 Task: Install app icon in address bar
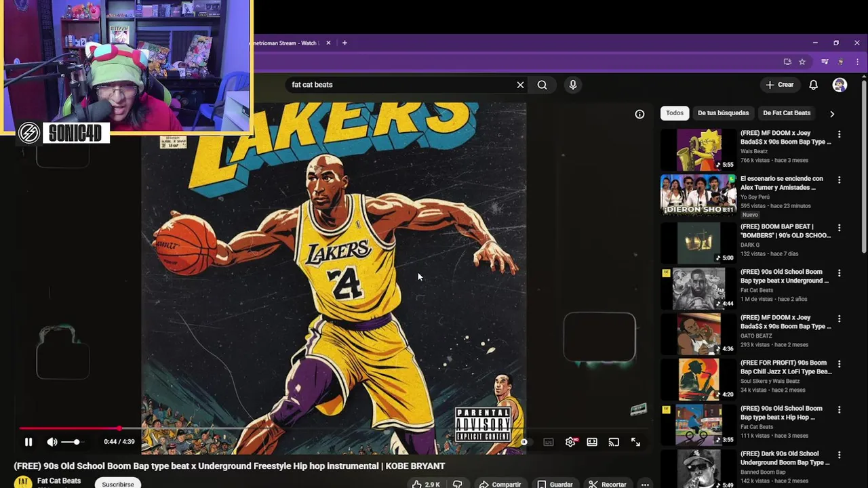(x=787, y=62)
